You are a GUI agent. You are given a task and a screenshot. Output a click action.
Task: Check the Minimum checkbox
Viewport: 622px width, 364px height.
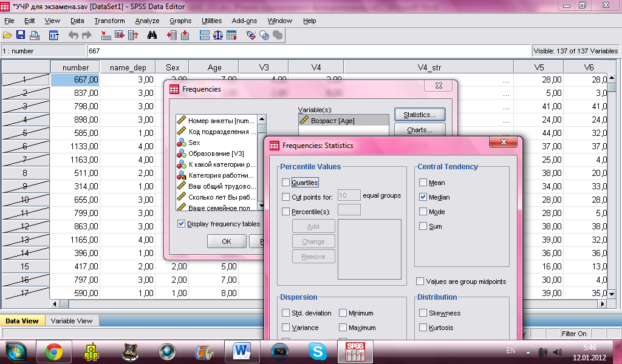point(343,313)
